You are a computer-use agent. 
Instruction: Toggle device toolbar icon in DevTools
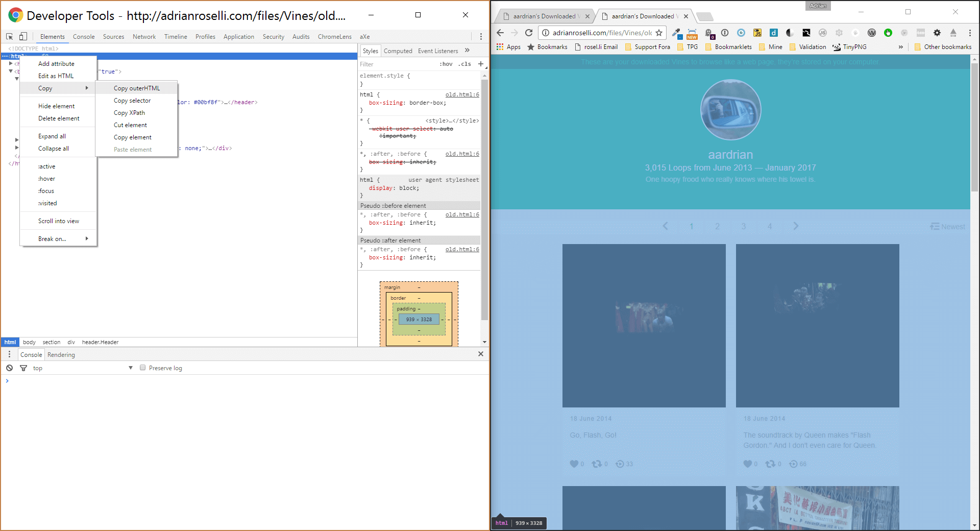pos(23,36)
